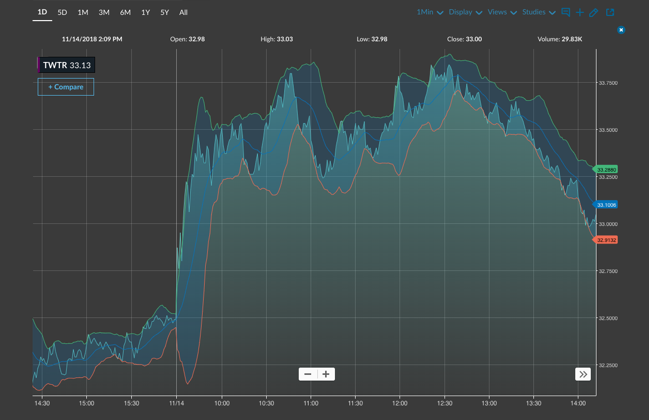The height and width of the screenshot is (420, 649).
Task: Zoom in with the plus button
Action: coord(326,374)
